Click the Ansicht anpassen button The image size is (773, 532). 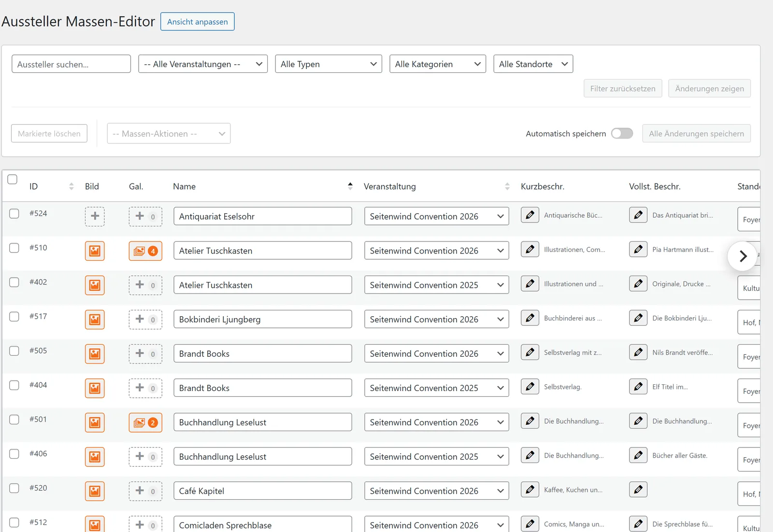(x=198, y=22)
